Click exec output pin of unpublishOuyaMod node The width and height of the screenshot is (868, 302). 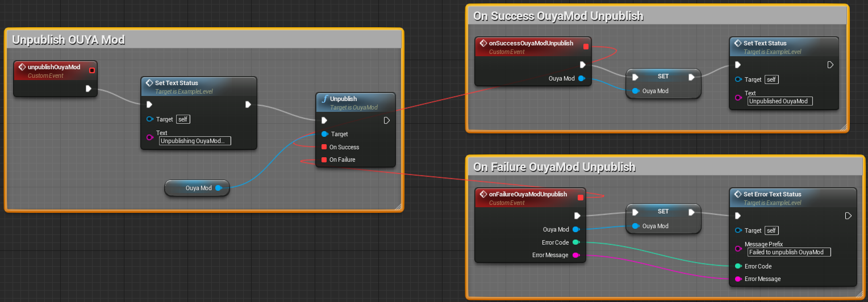coord(89,89)
